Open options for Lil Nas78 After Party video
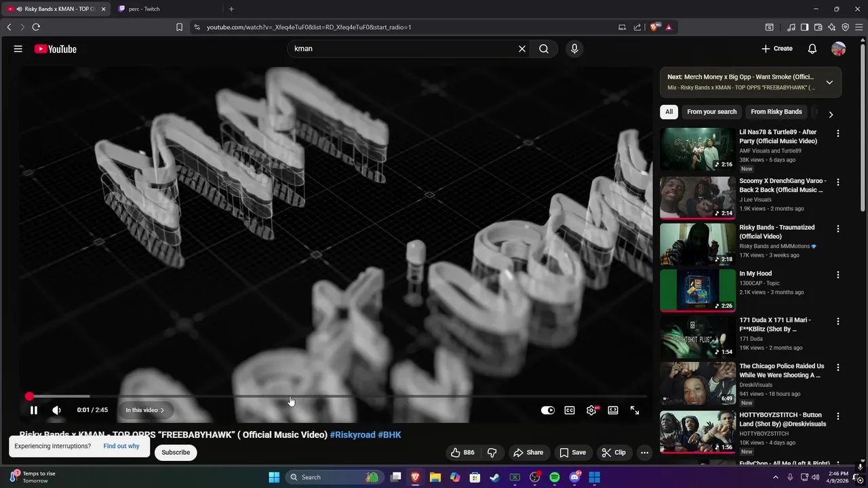This screenshot has width=868, height=488. (838, 134)
